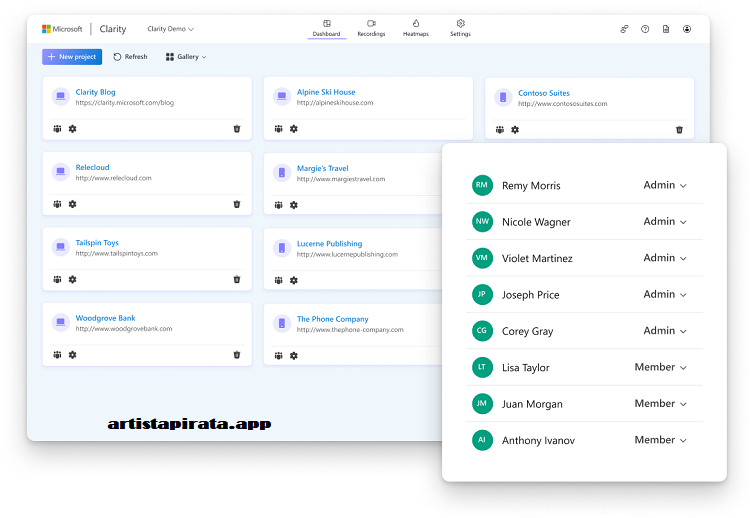Open the Clarity Blog project link
This screenshot has height=518, width=750.
(95, 92)
